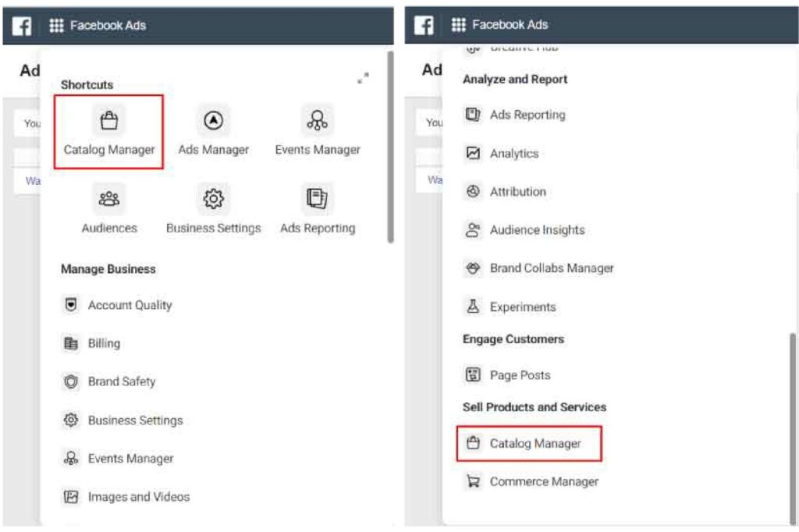
Task: Click the Account Quality shield icon
Action: point(70,305)
